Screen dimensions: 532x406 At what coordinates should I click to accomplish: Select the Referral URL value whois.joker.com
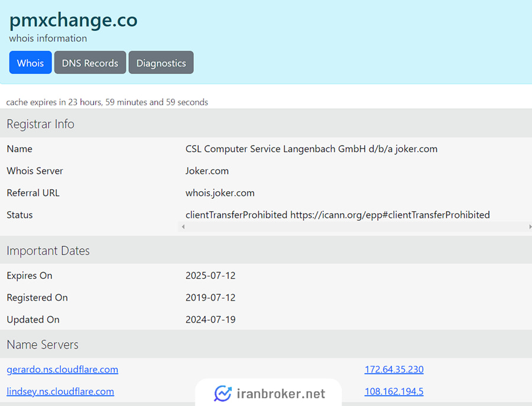click(x=220, y=193)
